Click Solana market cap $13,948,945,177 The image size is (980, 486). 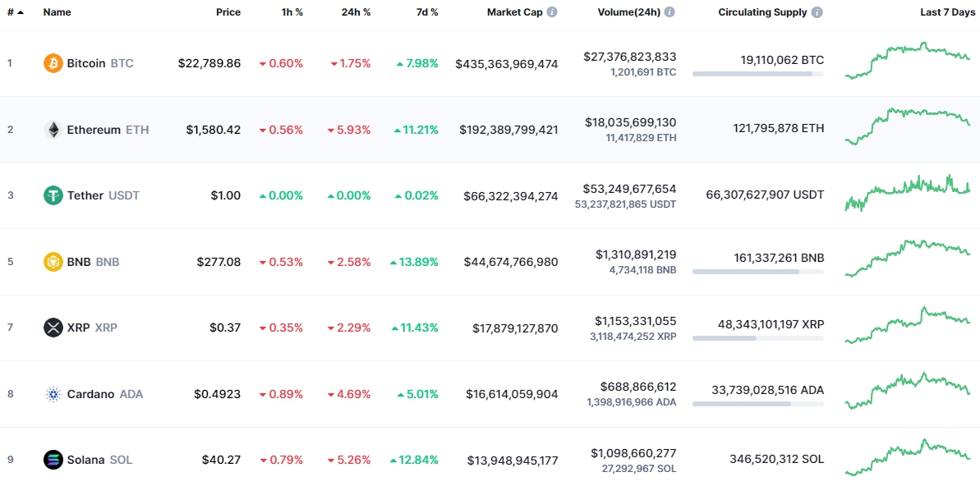(x=513, y=461)
